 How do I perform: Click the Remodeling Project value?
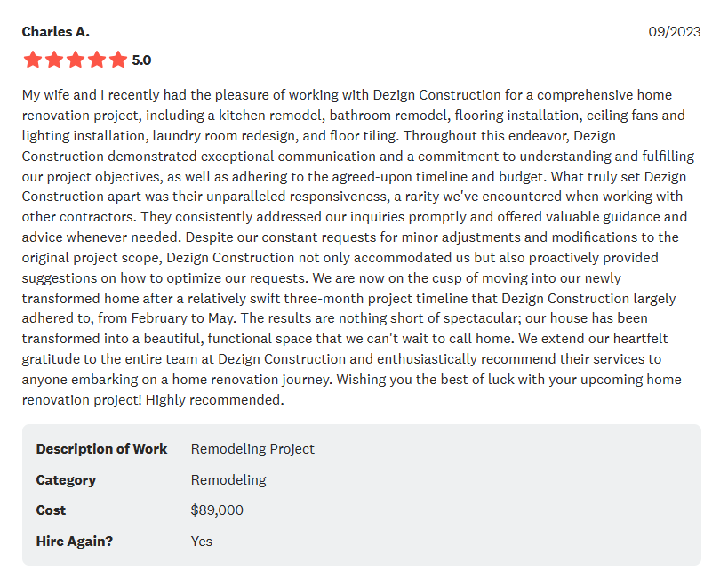(x=252, y=449)
